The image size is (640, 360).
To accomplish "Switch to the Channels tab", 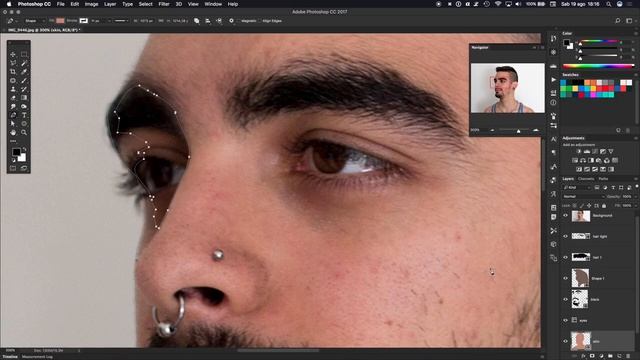I will [x=586, y=179].
